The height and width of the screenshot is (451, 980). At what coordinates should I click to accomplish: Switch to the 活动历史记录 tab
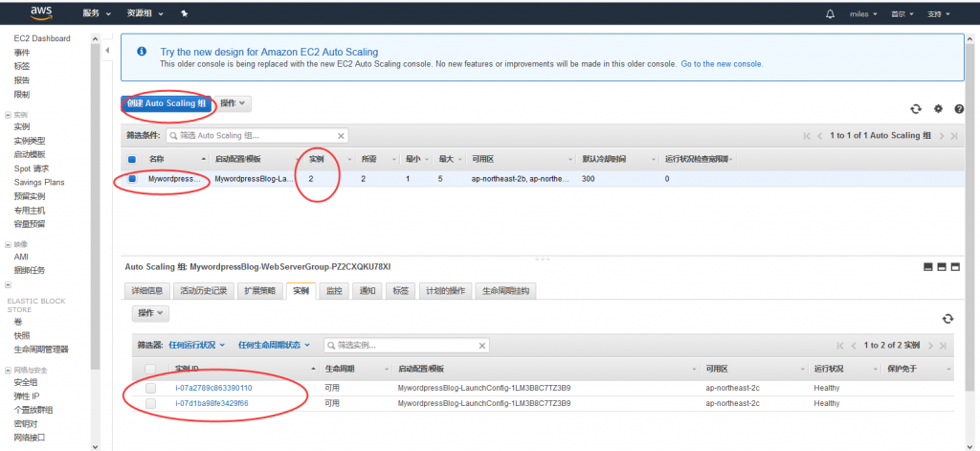203,291
